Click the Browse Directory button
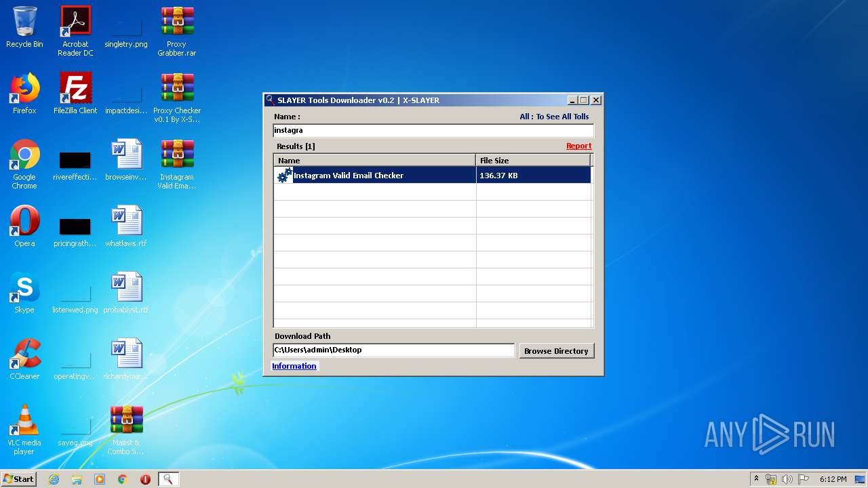Viewport: 868px width, 488px height. pos(556,350)
